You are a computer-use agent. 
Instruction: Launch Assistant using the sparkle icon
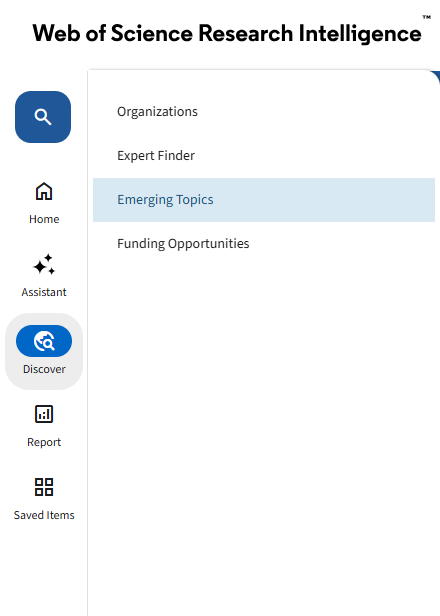pyautogui.click(x=44, y=264)
